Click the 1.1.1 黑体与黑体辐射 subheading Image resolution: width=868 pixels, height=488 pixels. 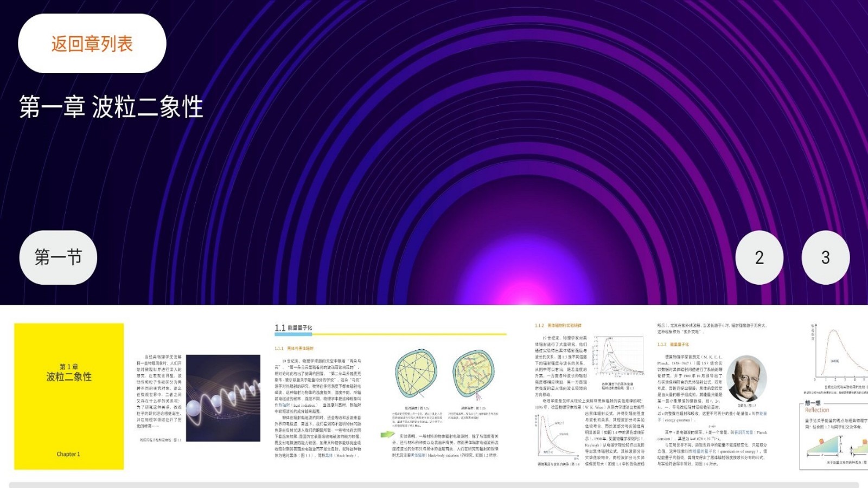[293, 348]
